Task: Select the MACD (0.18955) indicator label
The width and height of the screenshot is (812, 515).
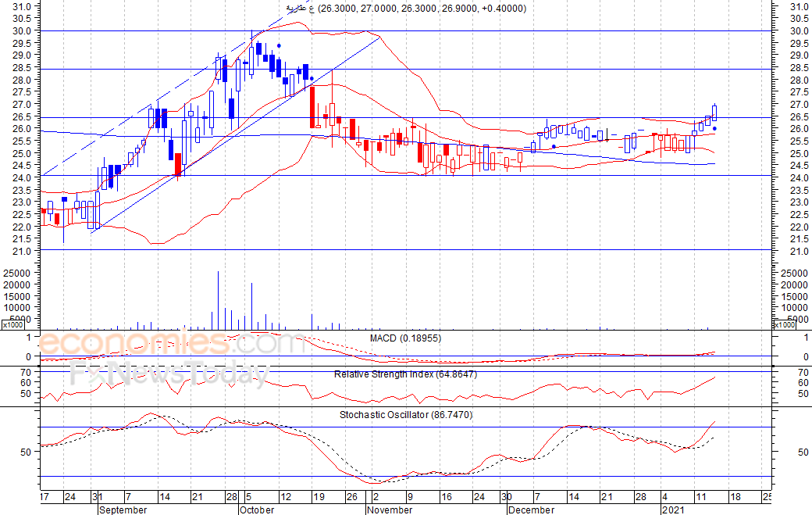Action: (405, 338)
